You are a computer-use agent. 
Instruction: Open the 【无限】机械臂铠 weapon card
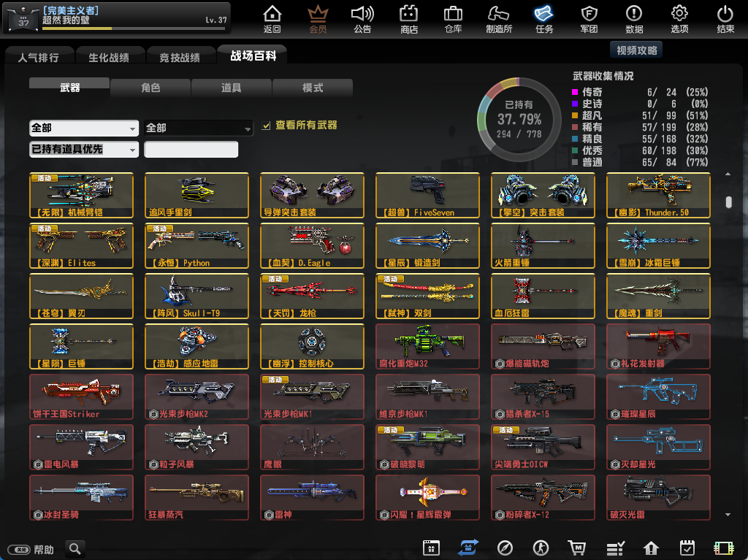81,195
